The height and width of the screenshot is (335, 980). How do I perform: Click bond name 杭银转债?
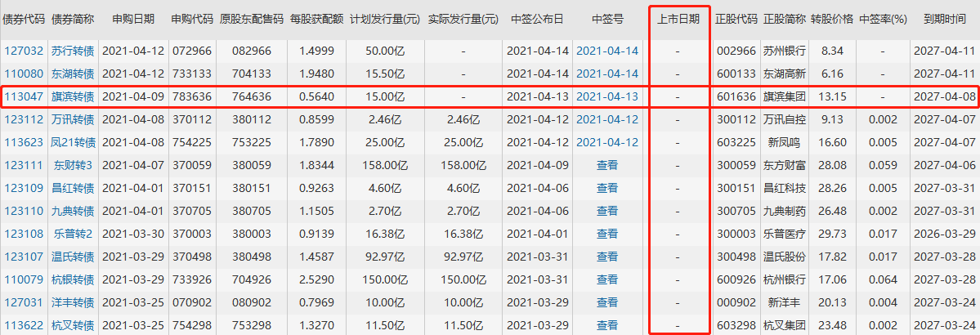[73, 279]
